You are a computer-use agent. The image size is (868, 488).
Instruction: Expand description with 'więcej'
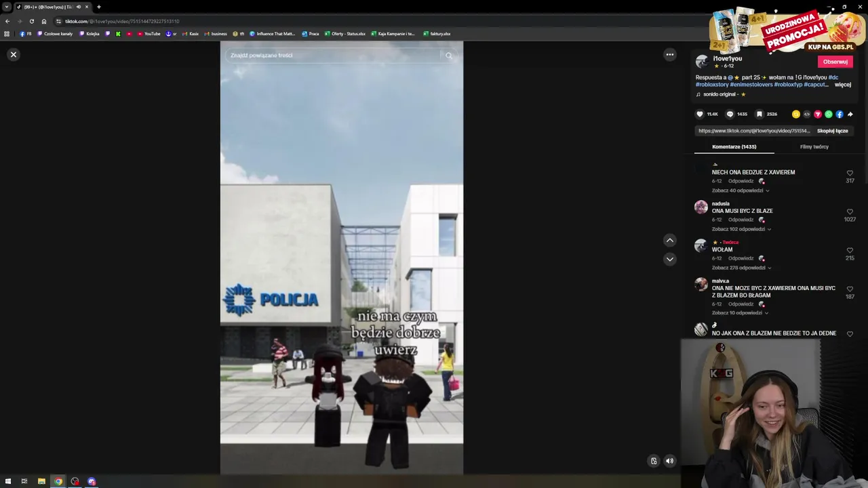coord(843,85)
